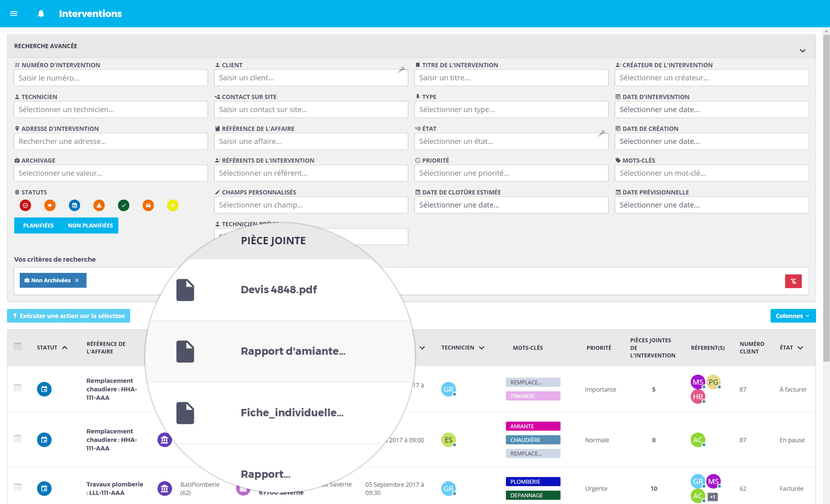Click the orange status icon in STATUTS
Screen dimensions: 830x504
[49, 204]
